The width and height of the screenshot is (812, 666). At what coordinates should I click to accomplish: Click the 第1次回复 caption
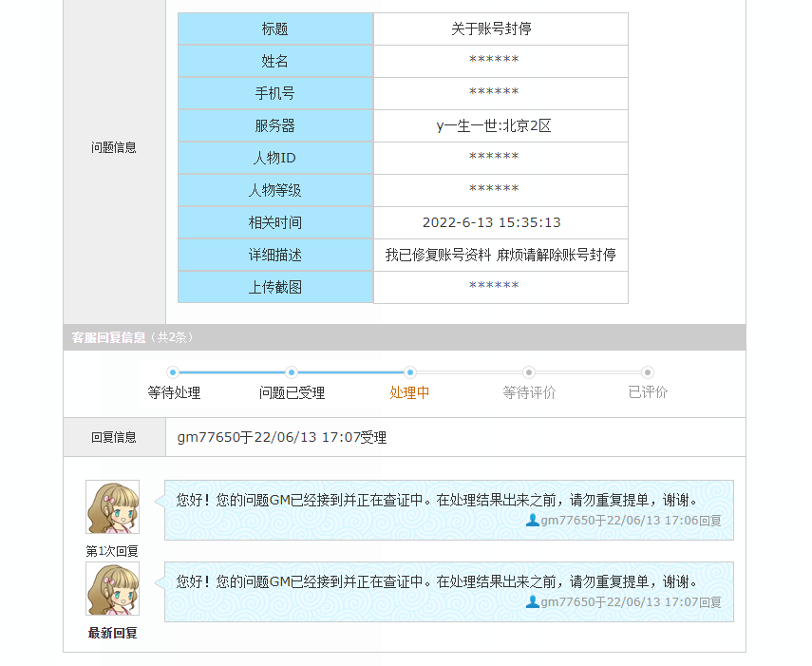coord(112,551)
